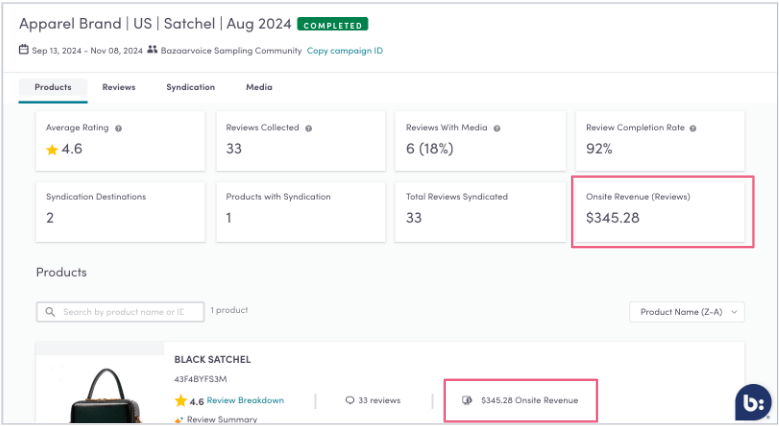Click the COMPLETED status badge
The image size is (779, 426).
[x=332, y=24]
